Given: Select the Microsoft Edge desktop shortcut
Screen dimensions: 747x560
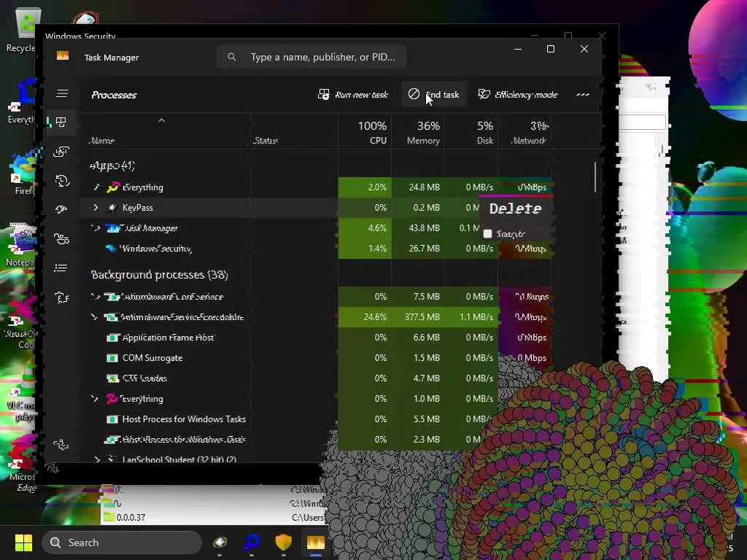Looking at the screenshot, I should click(x=22, y=463).
